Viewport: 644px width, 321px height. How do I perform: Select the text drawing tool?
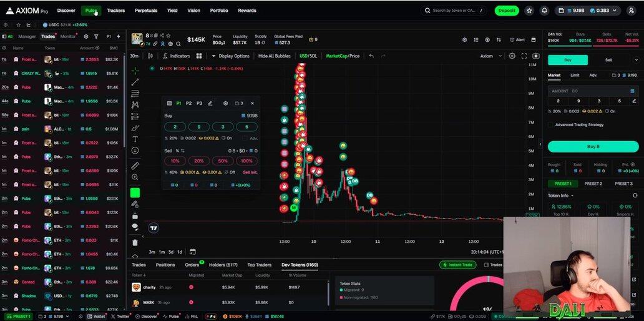pos(135,139)
